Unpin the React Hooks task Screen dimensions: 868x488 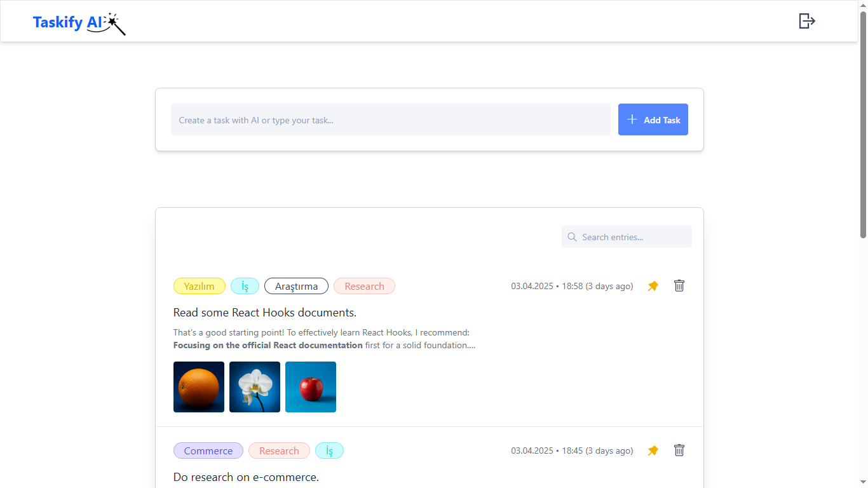653,286
